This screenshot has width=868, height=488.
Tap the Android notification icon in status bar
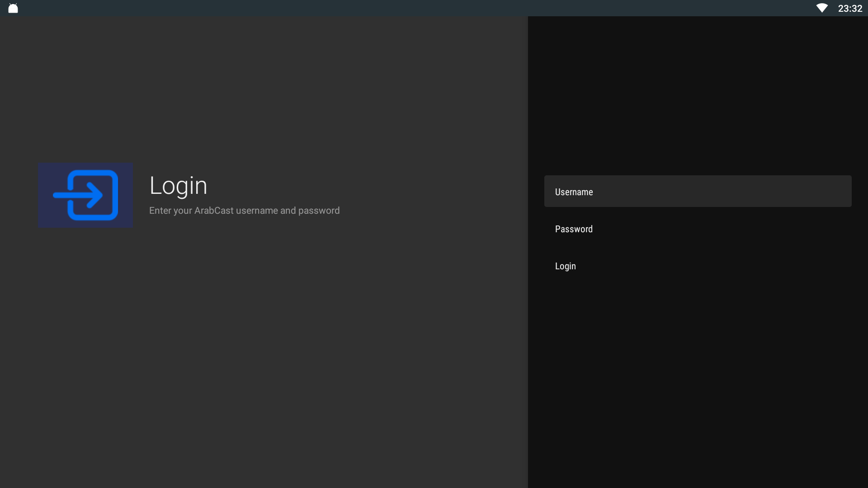coord(13,8)
